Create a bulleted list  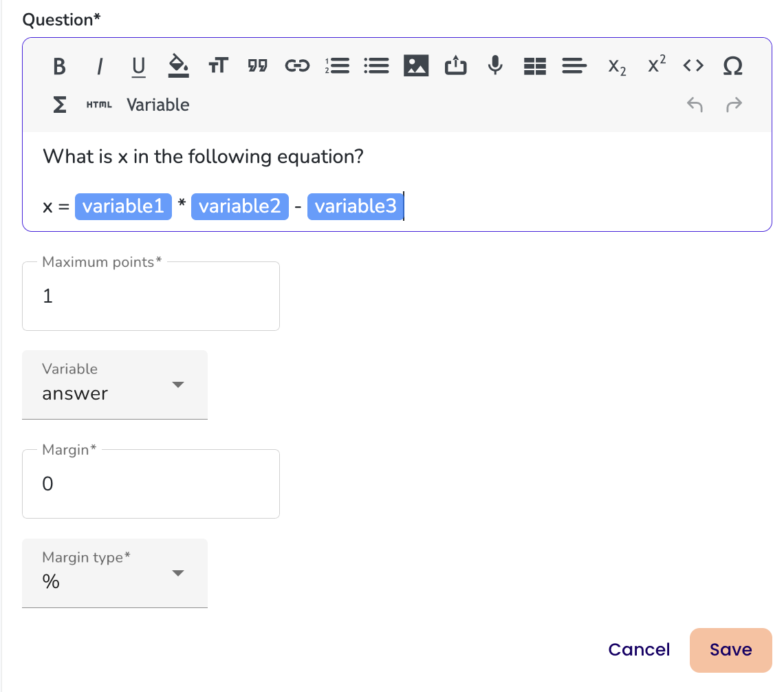pos(376,65)
